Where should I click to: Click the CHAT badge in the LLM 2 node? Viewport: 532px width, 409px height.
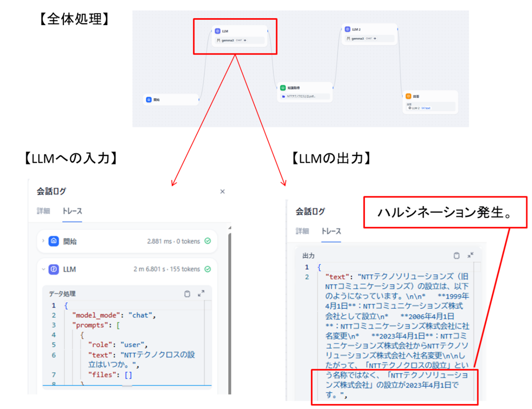(369, 39)
